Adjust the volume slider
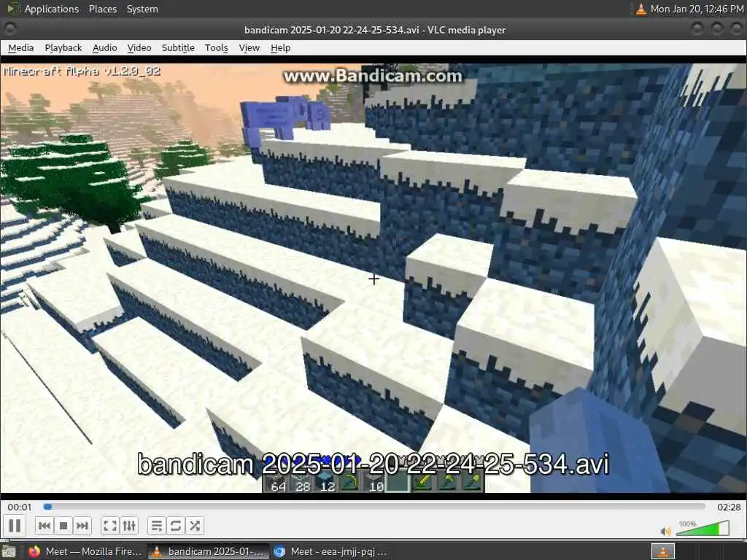The width and height of the screenshot is (747, 560). 703,528
